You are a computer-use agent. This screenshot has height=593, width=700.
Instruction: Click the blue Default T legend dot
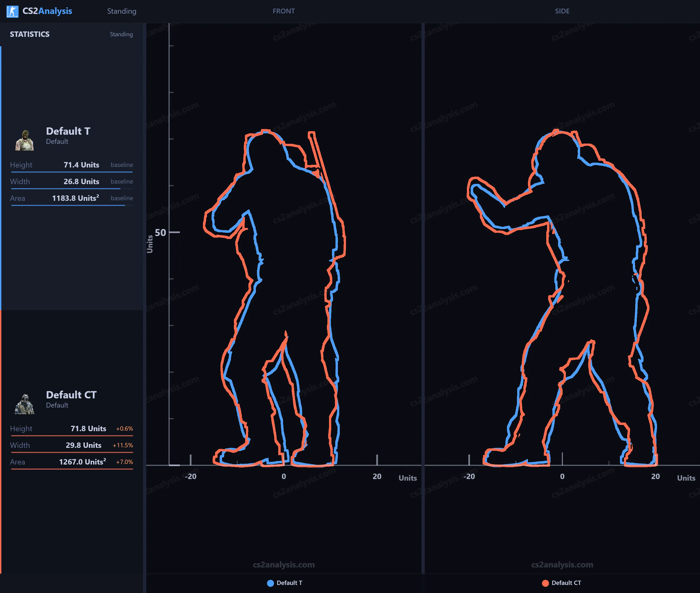click(270, 583)
